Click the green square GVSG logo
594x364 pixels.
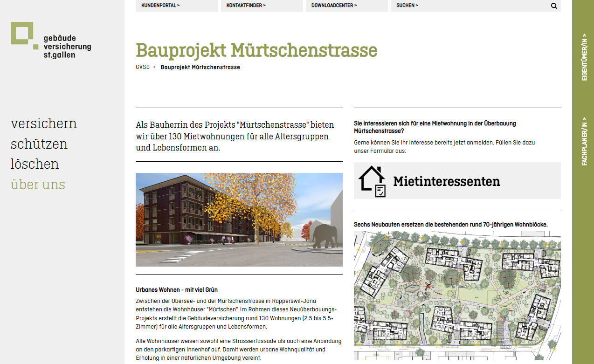[x=23, y=34]
